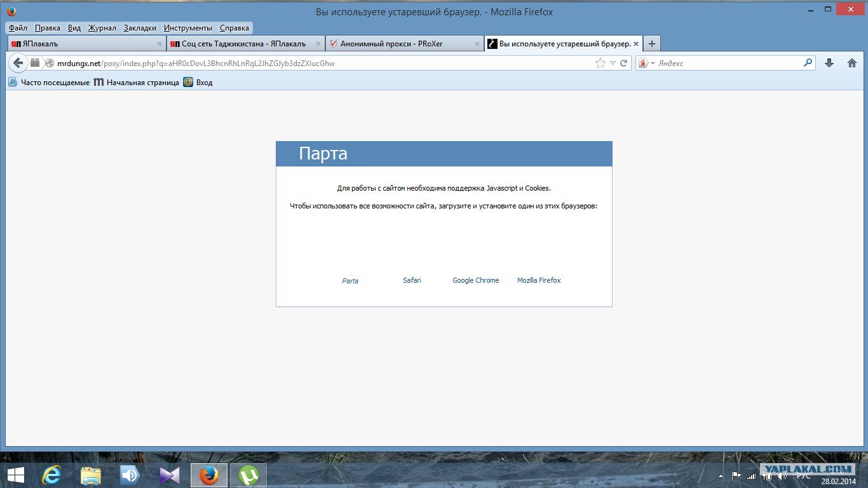Open uTorrent from the taskbar
The height and width of the screenshot is (488, 868).
pyautogui.click(x=248, y=475)
